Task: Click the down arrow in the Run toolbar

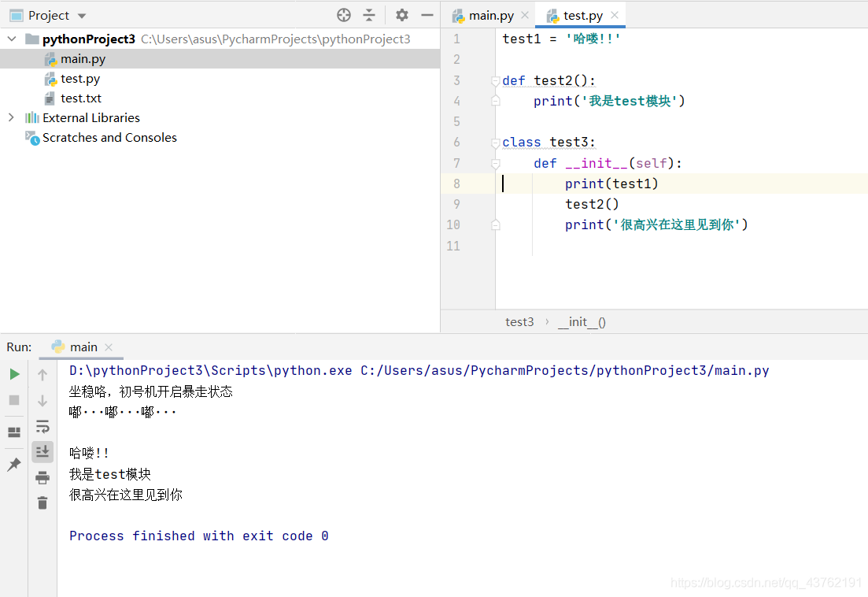Action: pos(42,400)
